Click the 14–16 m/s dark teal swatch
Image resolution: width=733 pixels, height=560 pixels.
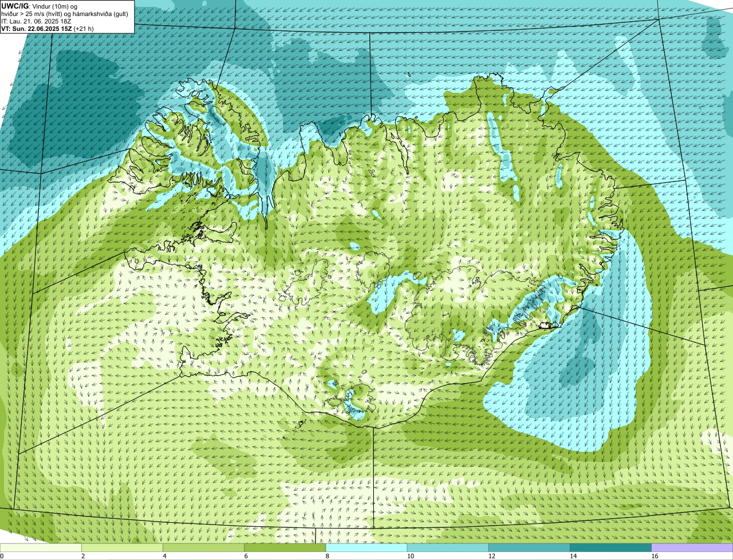click(x=610, y=548)
